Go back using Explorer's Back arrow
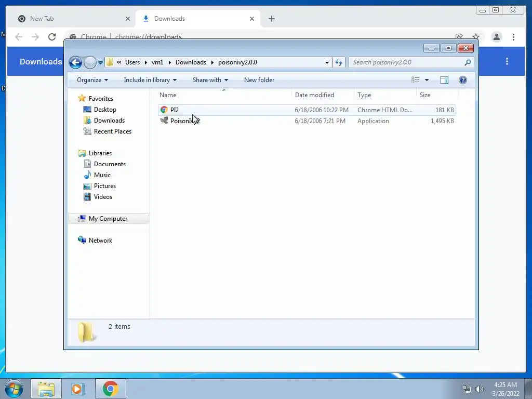The height and width of the screenshot is (399, 532). (x=75, y=62)
